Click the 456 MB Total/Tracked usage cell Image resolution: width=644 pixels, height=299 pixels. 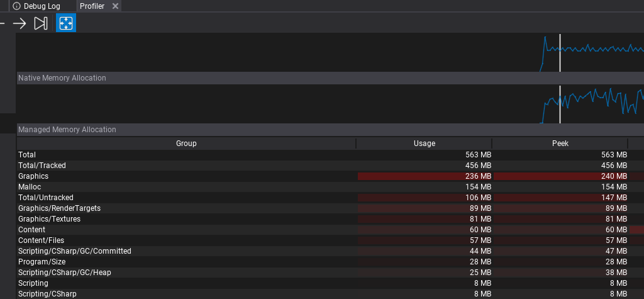click(425, 166)
